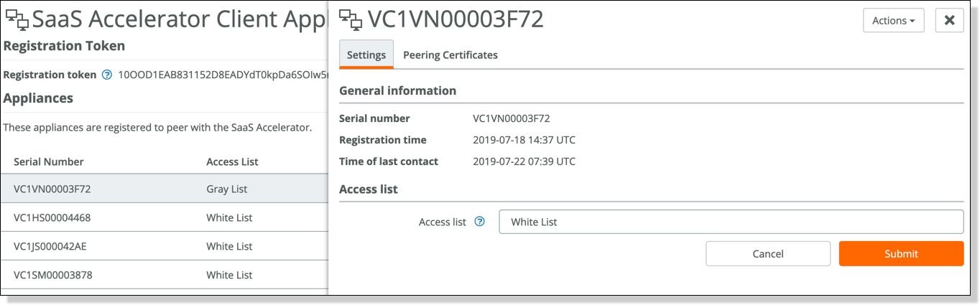Open the Actions dropdown menu
The height and width of the screenshot is (305, 980).
pyautogui.click(x=893, y=21)
